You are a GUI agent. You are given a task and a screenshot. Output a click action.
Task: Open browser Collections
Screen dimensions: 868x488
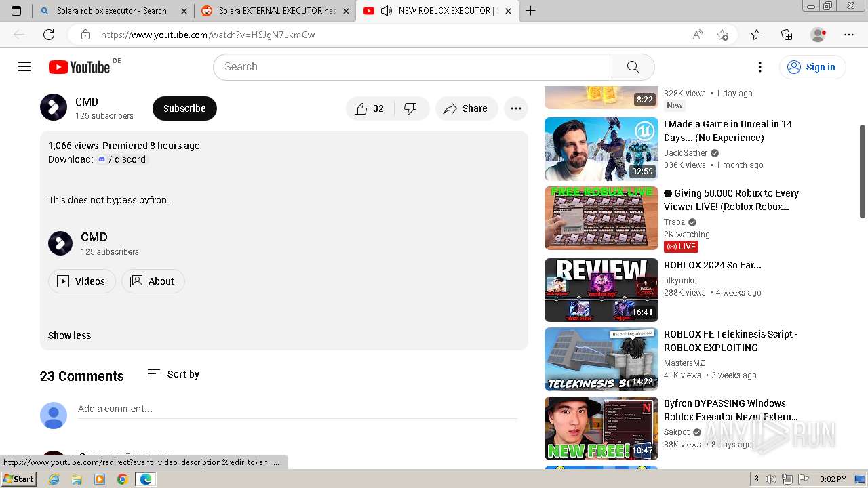click(787, 35)
